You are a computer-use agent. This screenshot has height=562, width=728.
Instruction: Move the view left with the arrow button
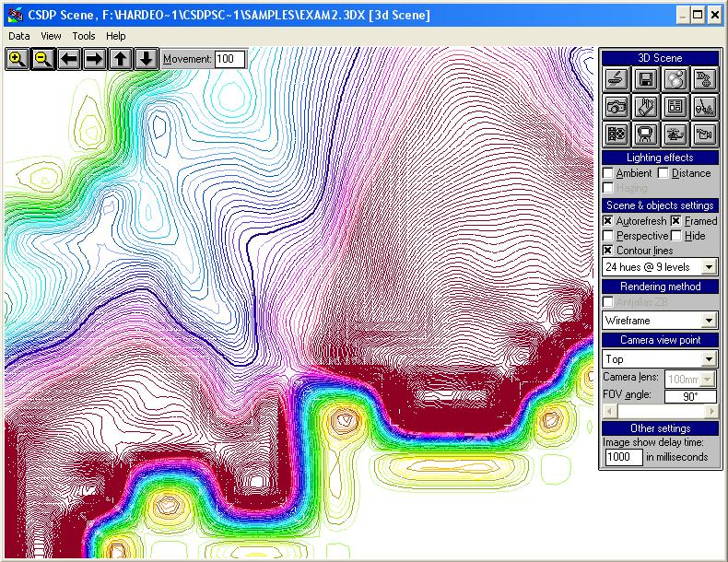click(68, 59)
